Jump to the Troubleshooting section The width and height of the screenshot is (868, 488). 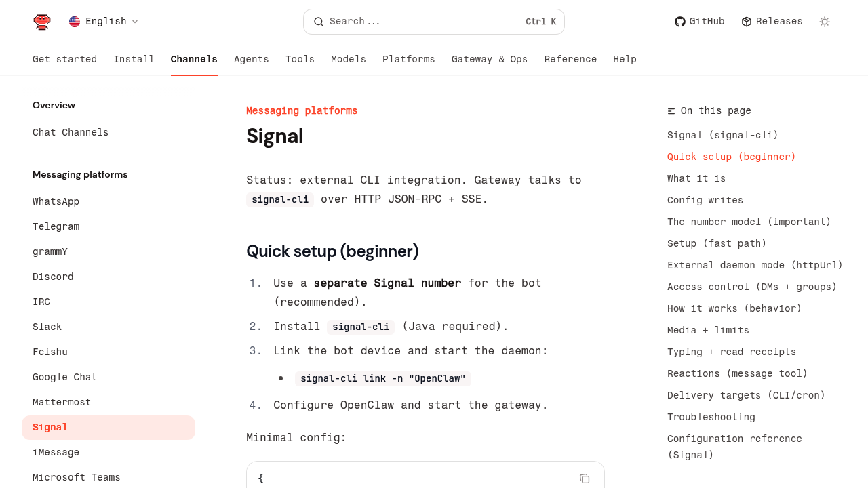[711, 417]
